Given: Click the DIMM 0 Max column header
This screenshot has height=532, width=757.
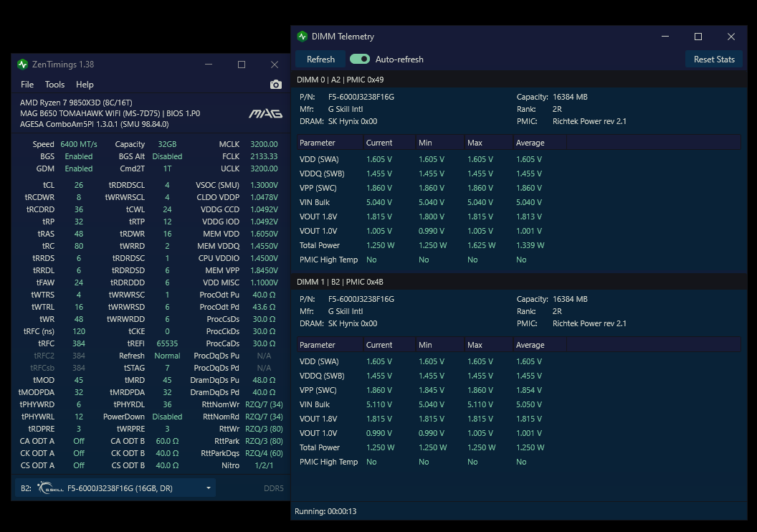Looking at the screenshot, I should 489,143.
